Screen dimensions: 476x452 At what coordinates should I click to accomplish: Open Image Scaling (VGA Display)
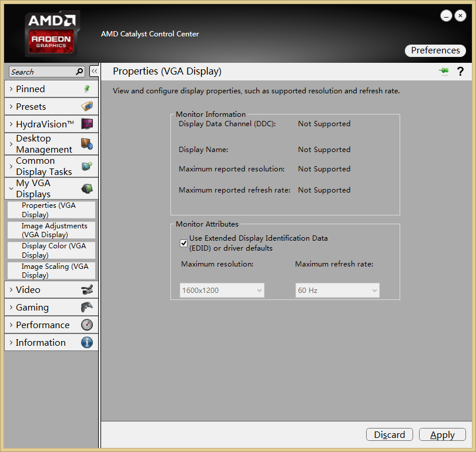(x=51, y=271)
